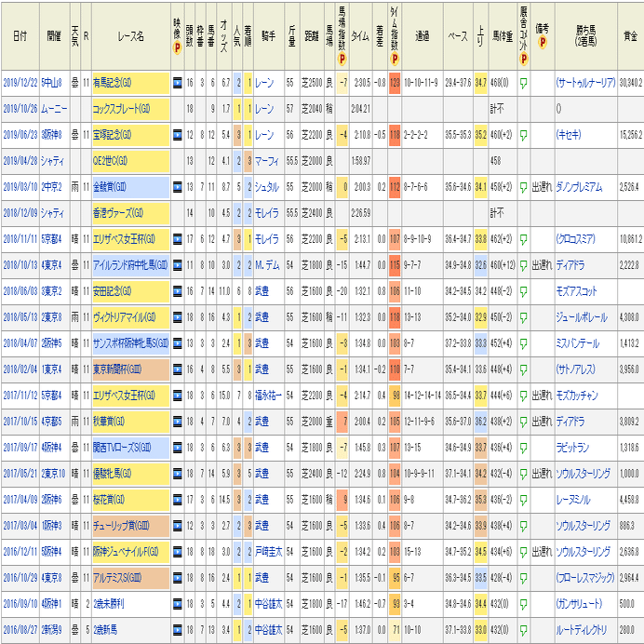Play the video icon for the 有馬記念 race
The height and width of the screenshot is (644, 644).
(178, 83)
